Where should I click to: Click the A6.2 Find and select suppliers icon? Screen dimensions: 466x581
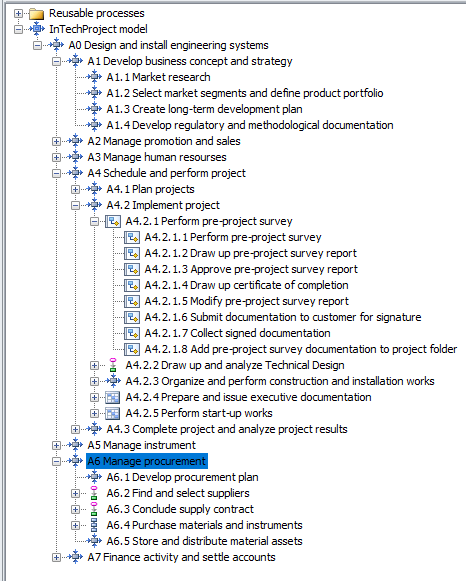tap(94, 493)
